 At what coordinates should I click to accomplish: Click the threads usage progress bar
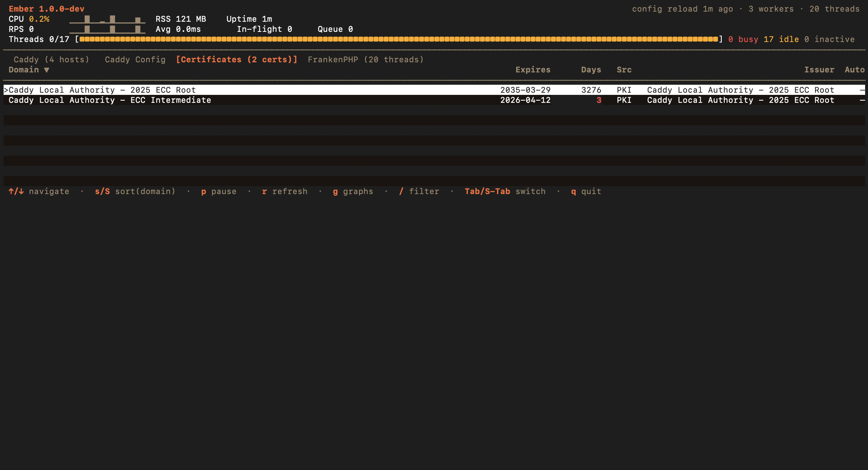[x=398, y=39]
